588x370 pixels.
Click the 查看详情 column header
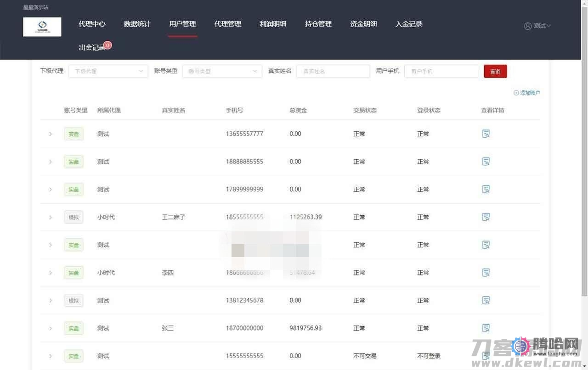(492, 110)
